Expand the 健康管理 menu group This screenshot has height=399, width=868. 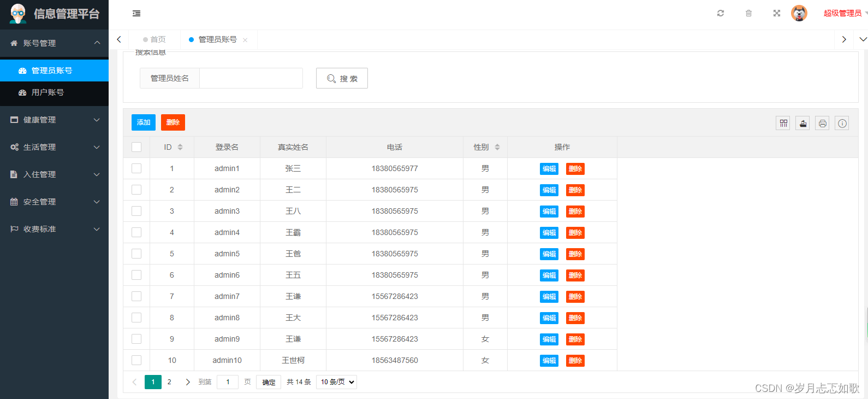[x=54, y=120]
